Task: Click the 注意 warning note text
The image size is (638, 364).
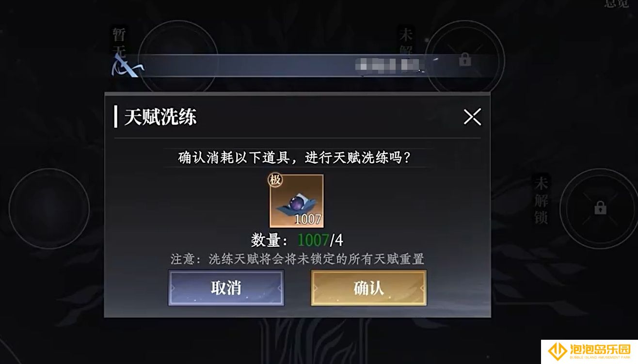Action: [x=297, y=259]
